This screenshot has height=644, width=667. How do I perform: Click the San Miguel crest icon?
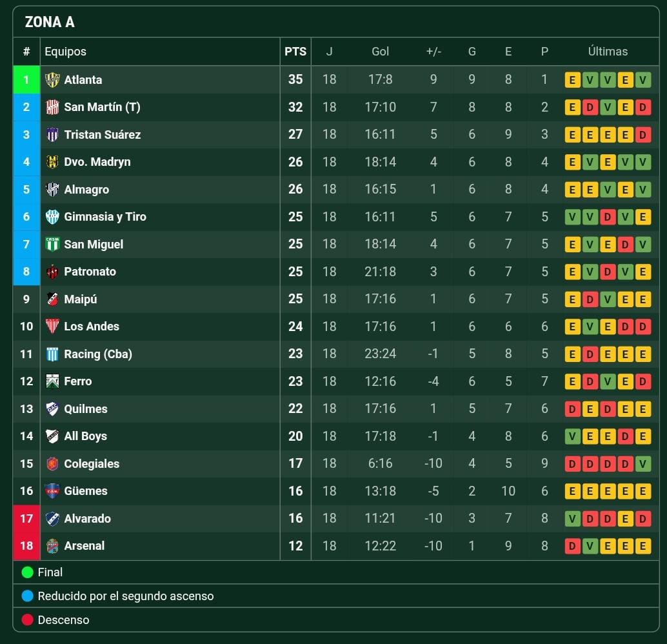pos(52,245)
